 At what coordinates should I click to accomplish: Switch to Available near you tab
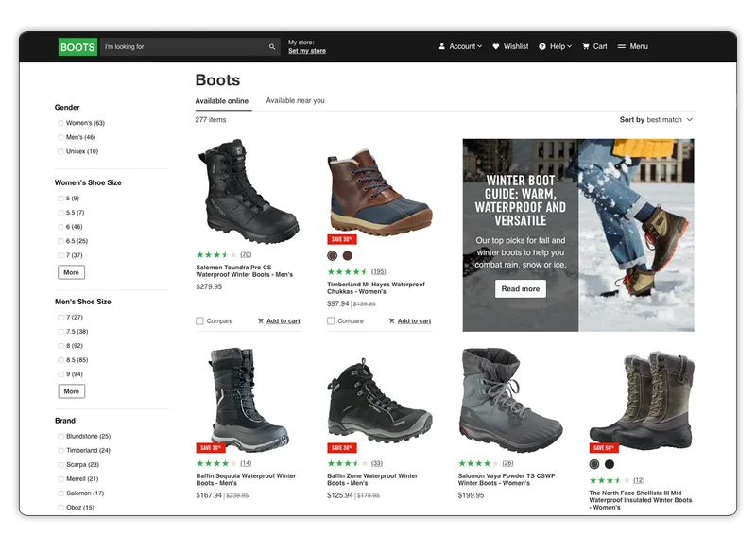coord(295,100)
